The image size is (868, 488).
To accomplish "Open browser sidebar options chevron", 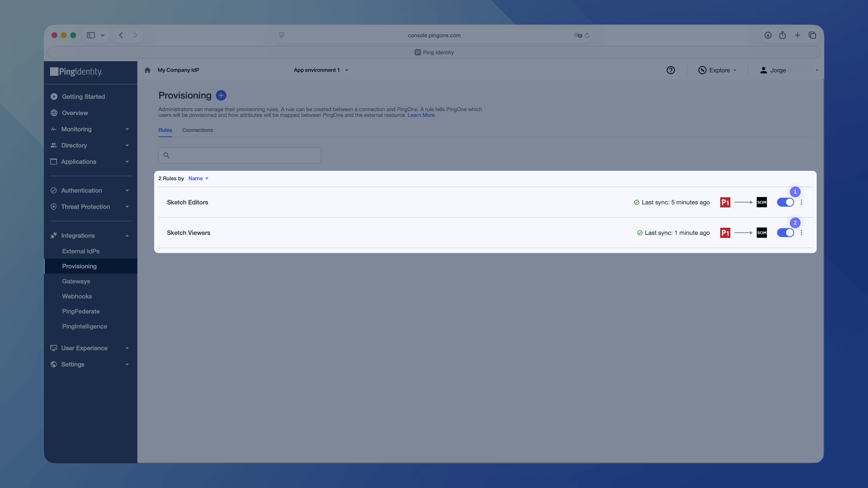I will click(102, 35).
